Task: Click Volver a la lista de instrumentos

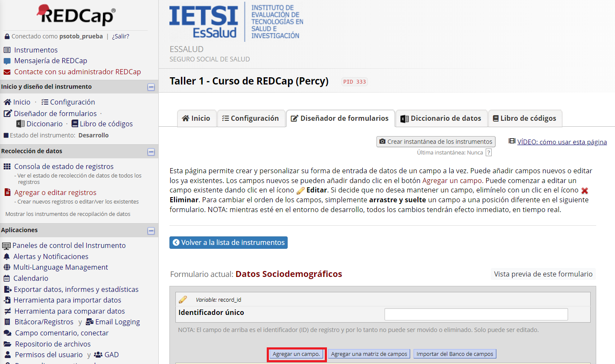Action: pyautogui.click(x=228, y=242)
